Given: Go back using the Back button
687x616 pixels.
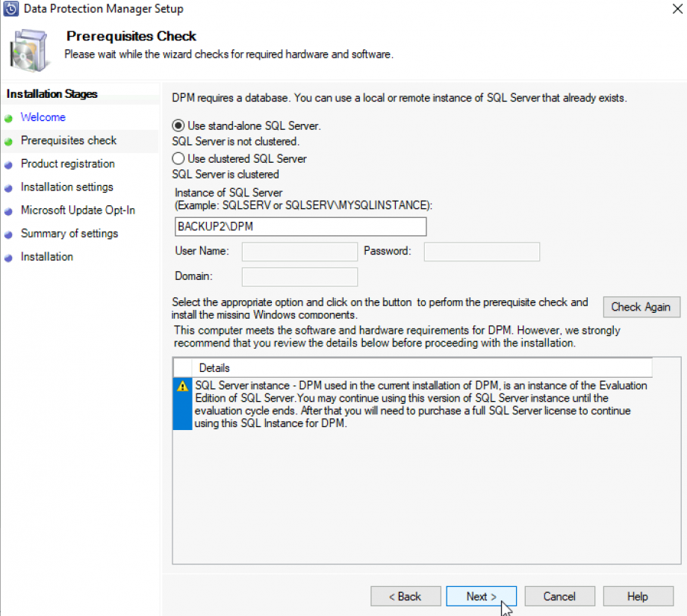Looking at the screenshot, I should 405,596.
